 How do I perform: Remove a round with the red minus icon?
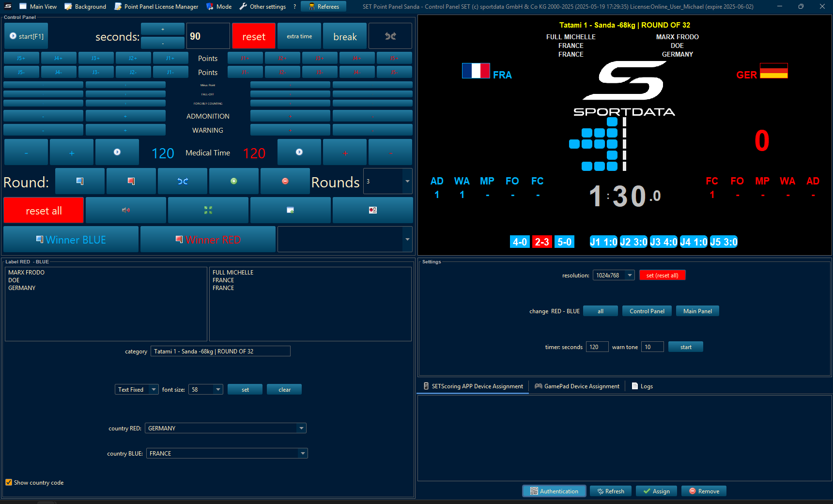point(285,181)
